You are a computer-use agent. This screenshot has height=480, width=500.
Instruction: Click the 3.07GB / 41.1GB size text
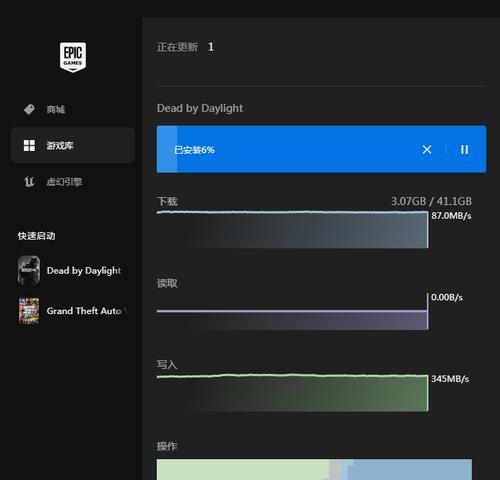(x=431, y=201)
